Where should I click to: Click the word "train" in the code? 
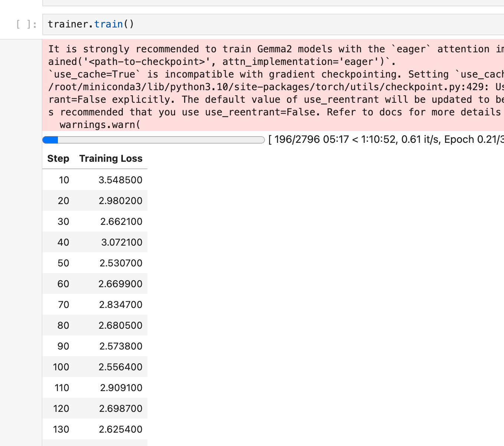(x=108, y=24)
